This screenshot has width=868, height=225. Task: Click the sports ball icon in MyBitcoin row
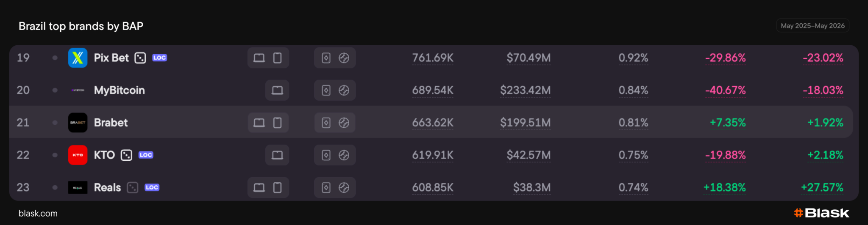(x=344, y=90)
